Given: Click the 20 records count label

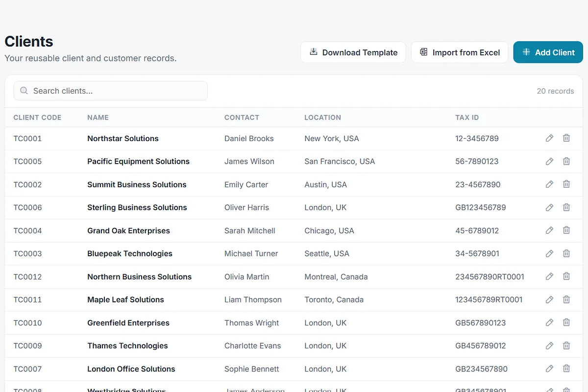Looking at the screenshot, I should point(555,91).
